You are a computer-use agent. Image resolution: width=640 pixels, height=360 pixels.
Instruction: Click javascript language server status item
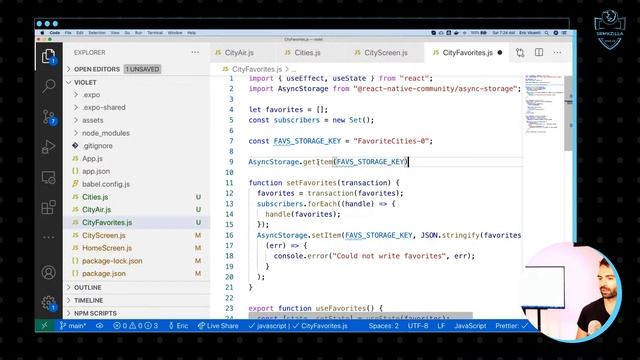coord(267,326)
